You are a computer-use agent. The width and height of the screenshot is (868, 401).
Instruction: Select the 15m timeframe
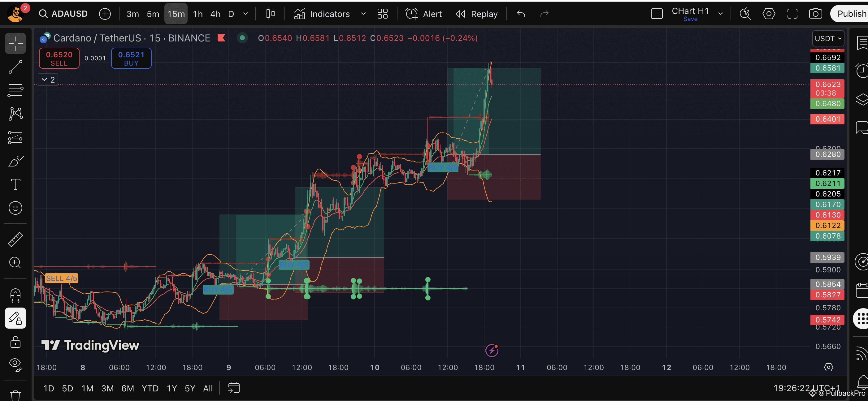[176, 14]
